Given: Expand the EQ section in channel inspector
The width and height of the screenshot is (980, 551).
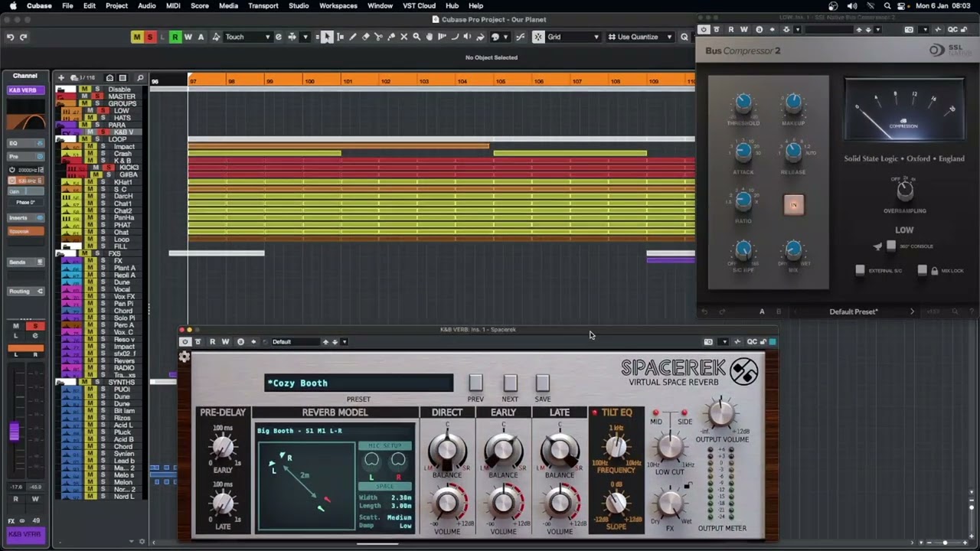Looking at the screenshot, I should coord(25,143).
